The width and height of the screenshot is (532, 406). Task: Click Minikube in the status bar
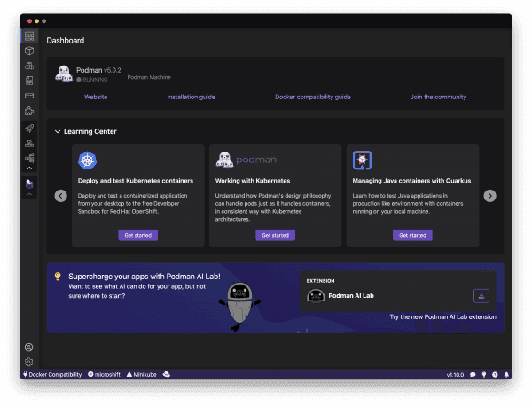tap(142, 374)
